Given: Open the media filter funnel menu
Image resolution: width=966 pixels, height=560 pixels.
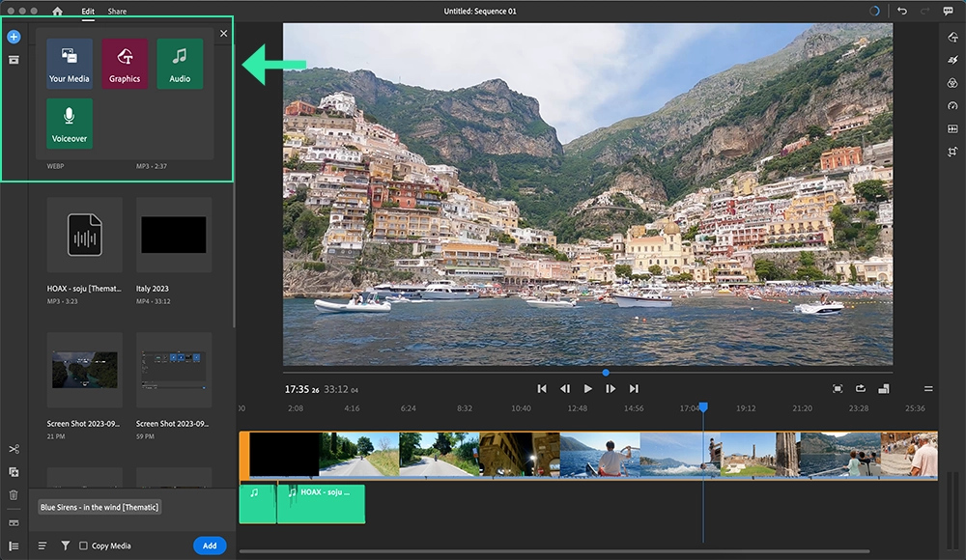Looking at the screenshot, I should (66, 546).
